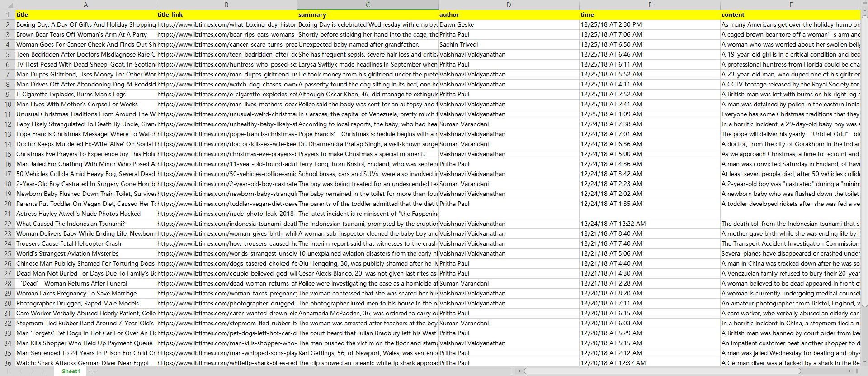This screenshot has height=376, width=868.
Task: Select the 'Sachin Trivedi' author cell
Action: (x=509, y=44)
